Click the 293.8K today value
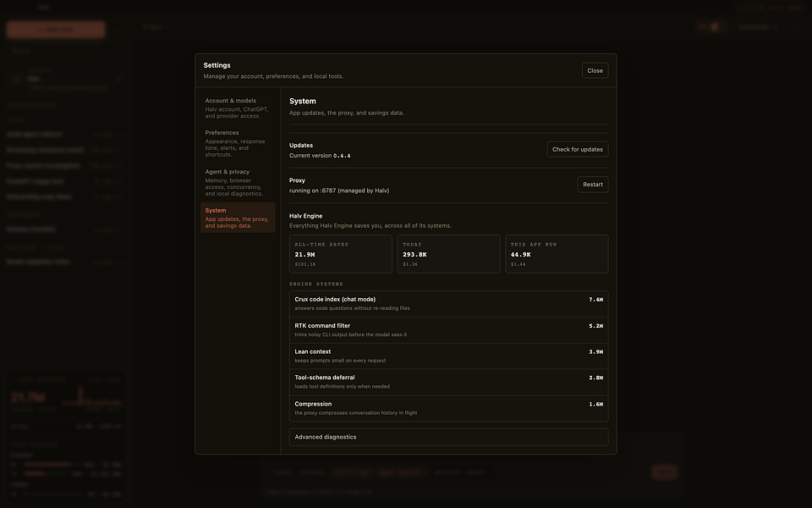The width and height of the screenshot is (812, 508). [x=414, y=255]
